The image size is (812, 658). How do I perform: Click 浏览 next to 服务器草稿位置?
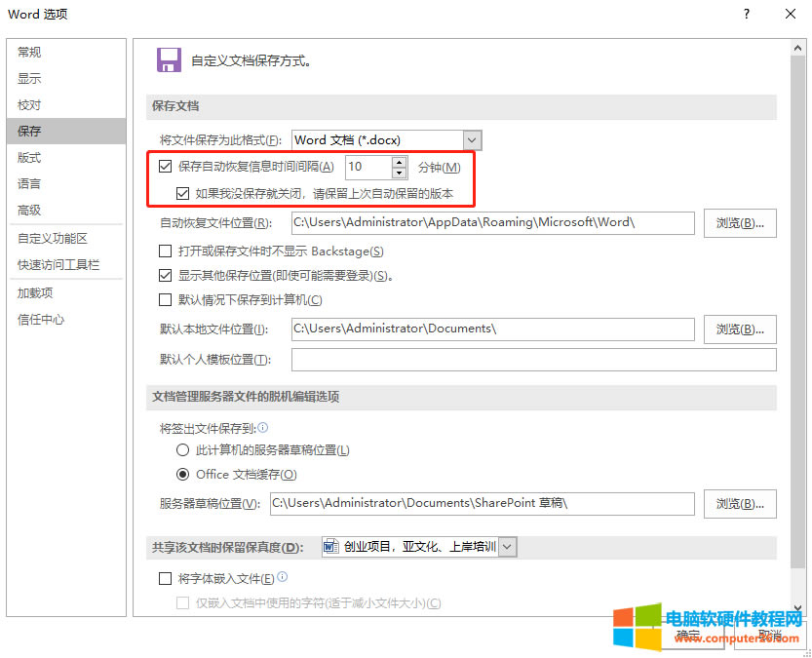[740, 504]
